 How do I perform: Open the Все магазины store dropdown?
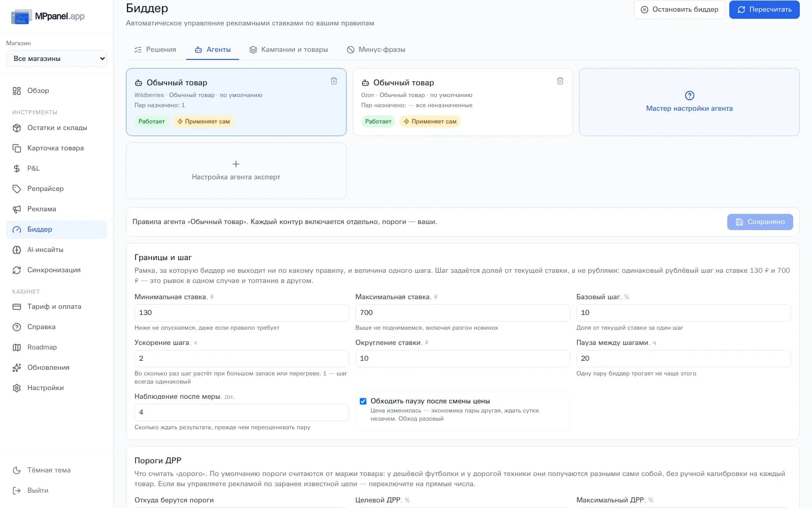point(56,58)
